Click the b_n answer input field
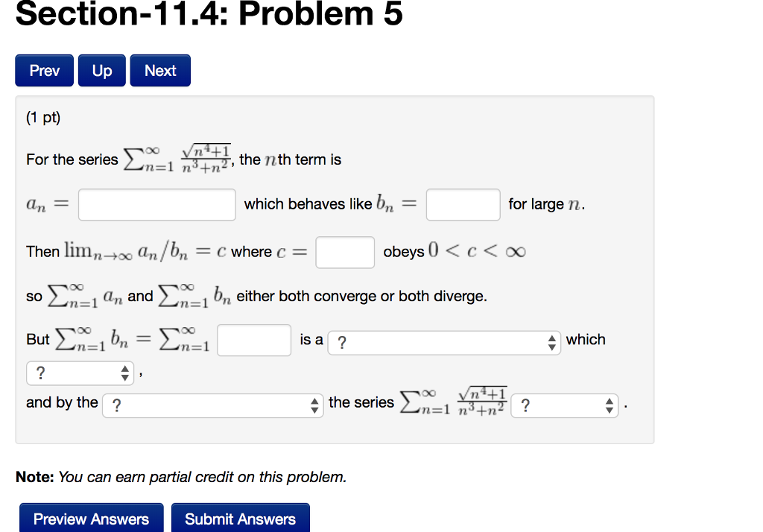The image size is (763, 532). pos(463,204)
